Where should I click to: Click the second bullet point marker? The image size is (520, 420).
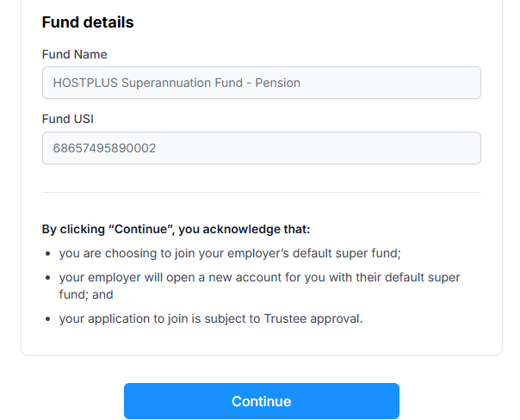click(47, 278)
